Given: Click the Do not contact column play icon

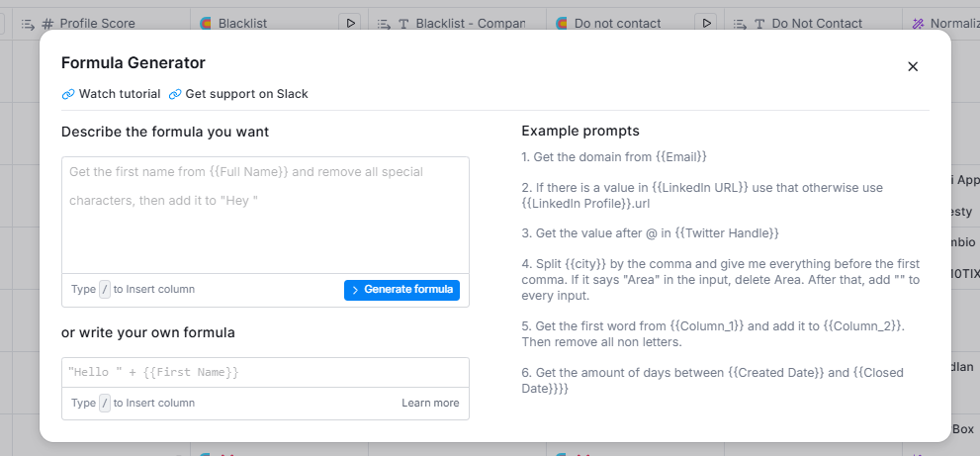Looking at the screenshot, I should point(706,23).
